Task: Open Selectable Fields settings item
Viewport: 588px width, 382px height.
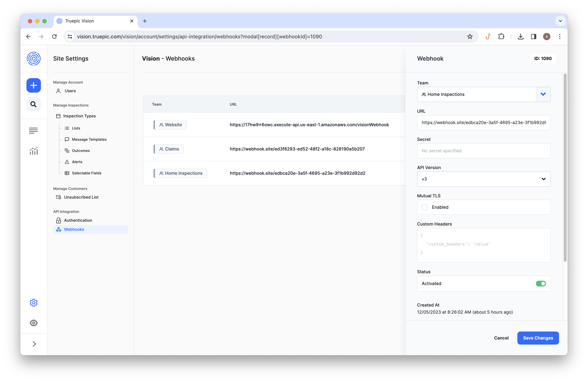Action: point(83,173)
